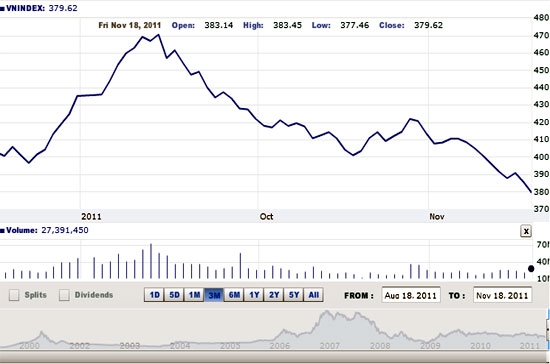The width and height of the screenshot is (550, 364).
Task: Click the High value 383.45
Action: tap(287, 25)
